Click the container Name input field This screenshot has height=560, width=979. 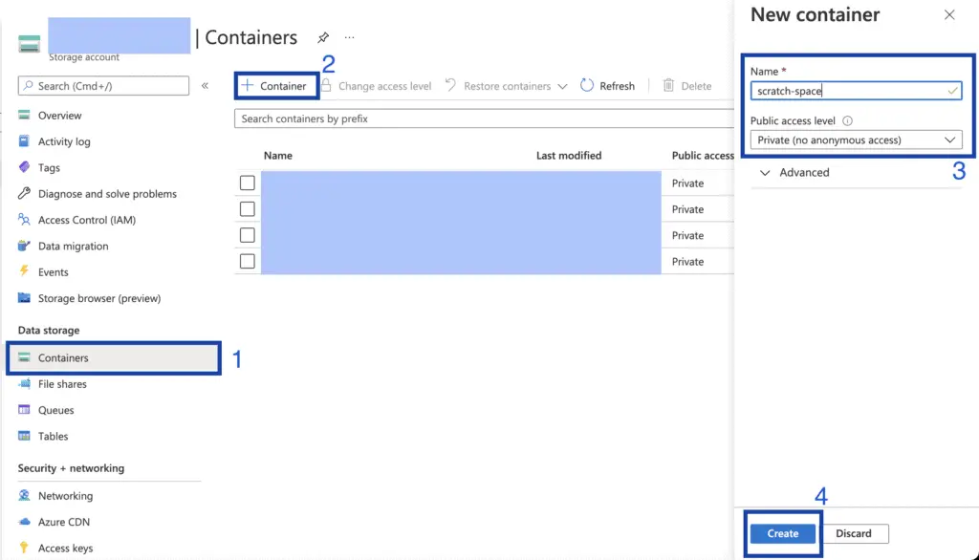click(856, 91)
